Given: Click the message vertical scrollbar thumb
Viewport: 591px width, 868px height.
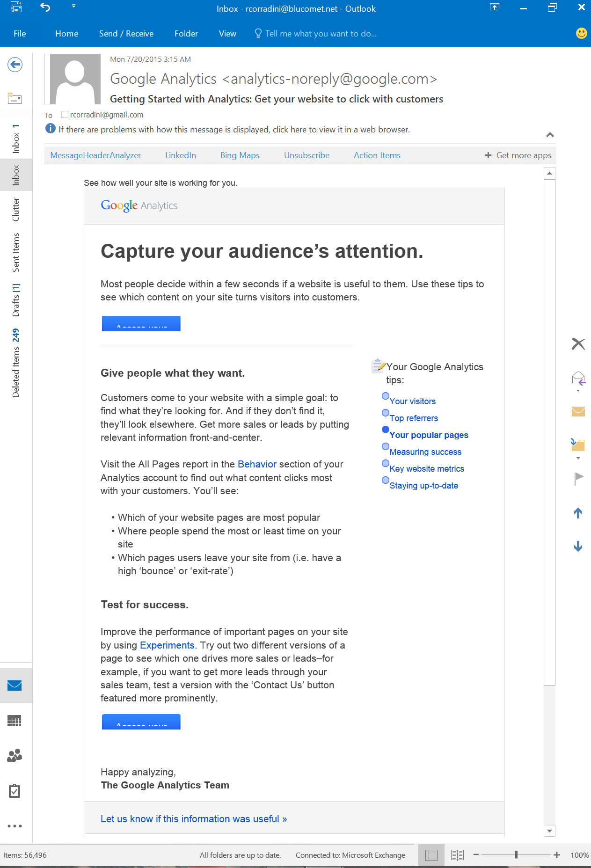Looking at the screenshot, I should tap(550, 432).
